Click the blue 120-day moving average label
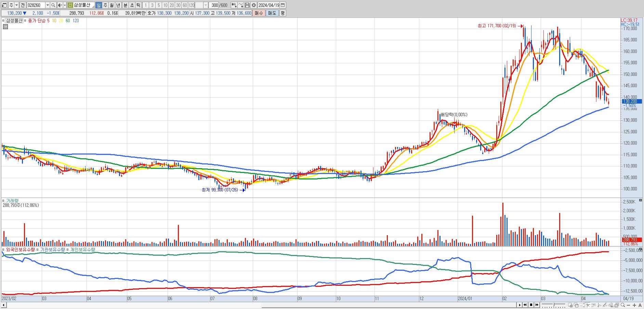644x309 pixels. tap(76, 21)
